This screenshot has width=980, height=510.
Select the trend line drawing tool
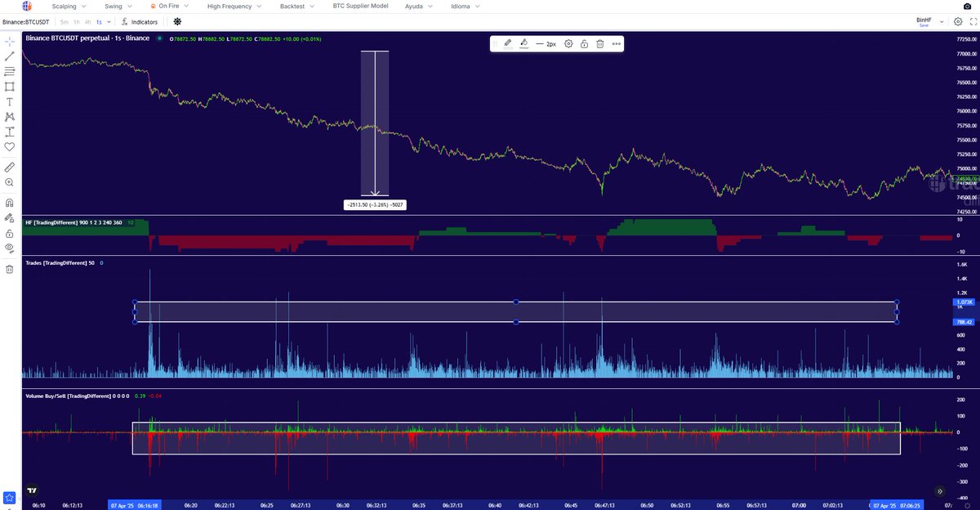[10, 56]
